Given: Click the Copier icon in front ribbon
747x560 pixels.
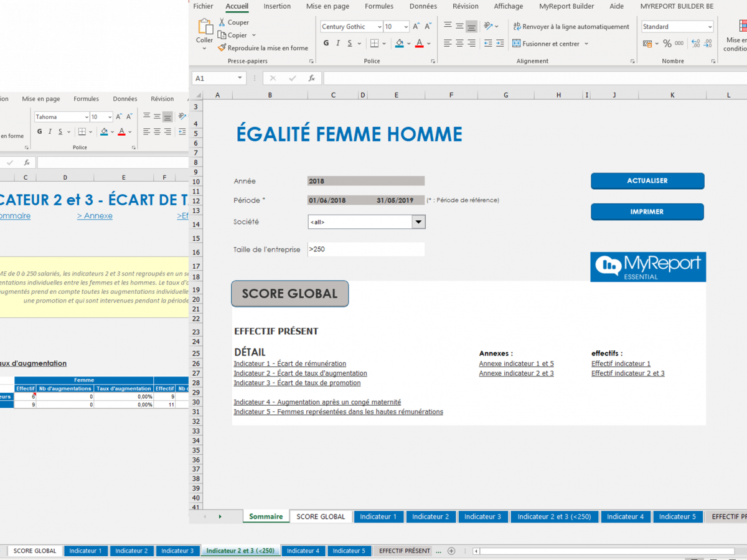Looking at the screenshot, I should click(222, 35).
